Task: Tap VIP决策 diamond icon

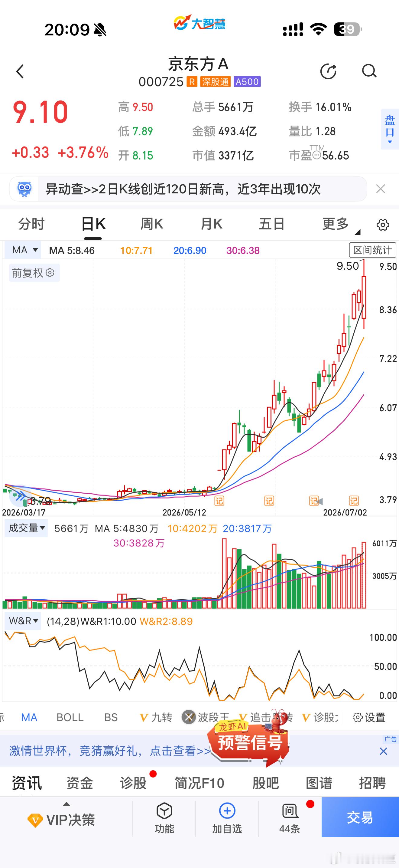Action: (x=35, y=820)
